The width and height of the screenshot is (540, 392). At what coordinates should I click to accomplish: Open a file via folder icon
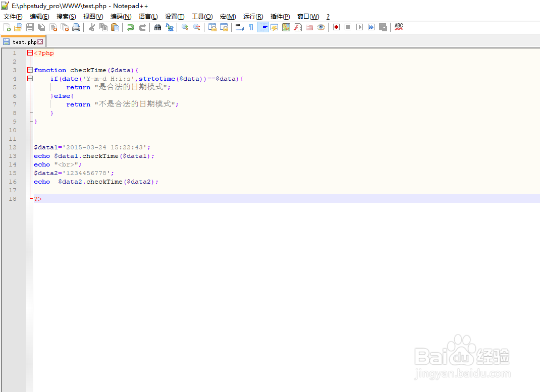18,28
